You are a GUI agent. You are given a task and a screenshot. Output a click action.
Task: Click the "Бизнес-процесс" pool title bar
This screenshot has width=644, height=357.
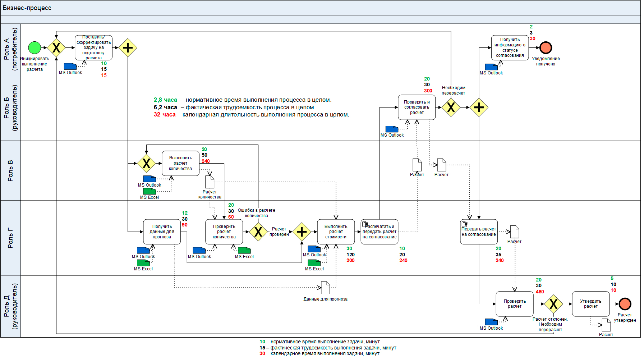[x=320, y=8]
